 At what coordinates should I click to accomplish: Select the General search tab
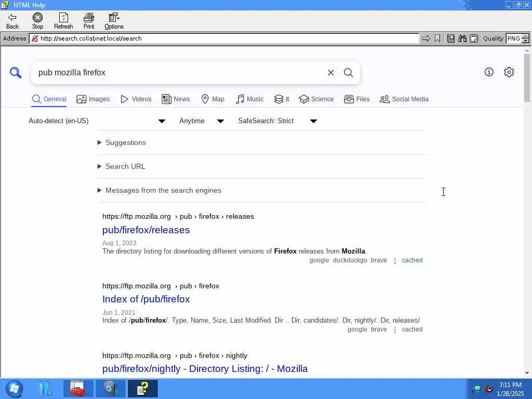(x=49, y=99)
